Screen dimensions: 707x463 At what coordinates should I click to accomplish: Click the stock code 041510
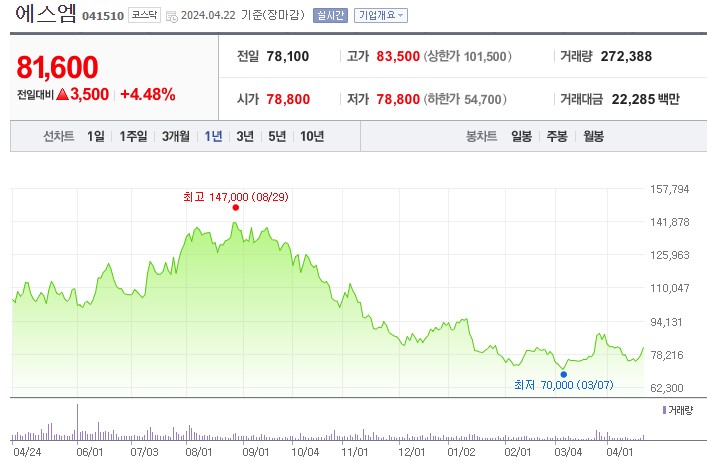[103, 16]
